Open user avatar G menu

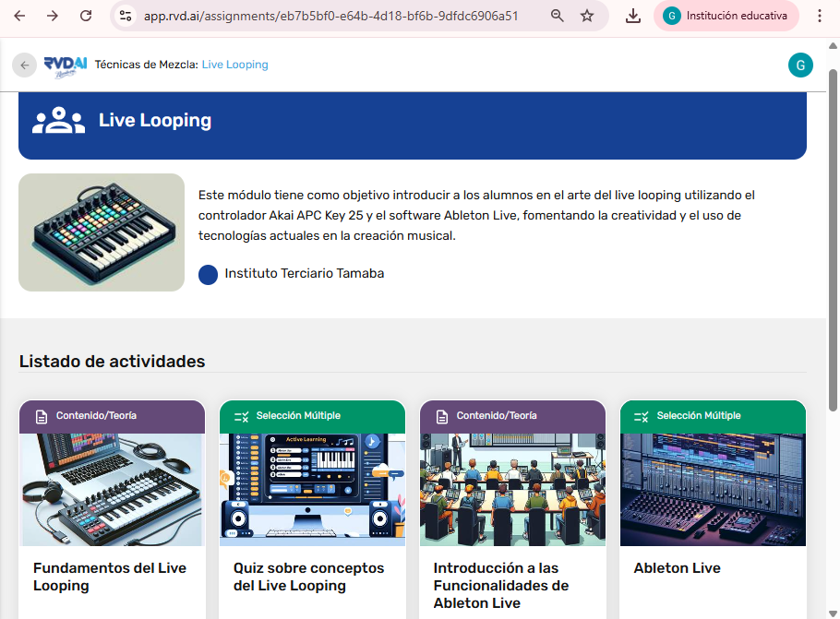[800, 65]
